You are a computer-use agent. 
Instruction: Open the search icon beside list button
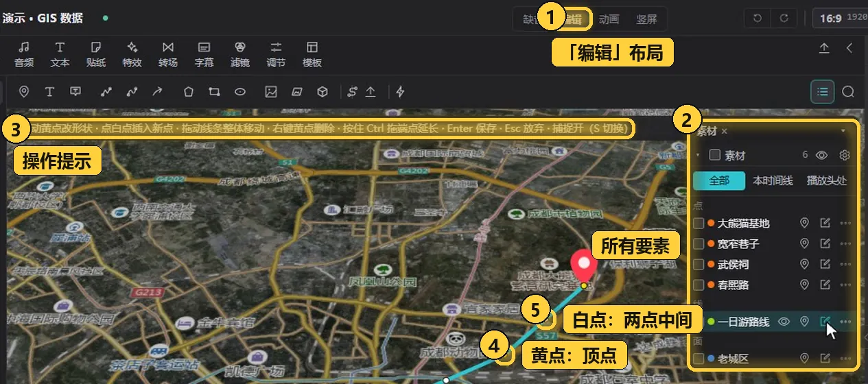point(848,91)
